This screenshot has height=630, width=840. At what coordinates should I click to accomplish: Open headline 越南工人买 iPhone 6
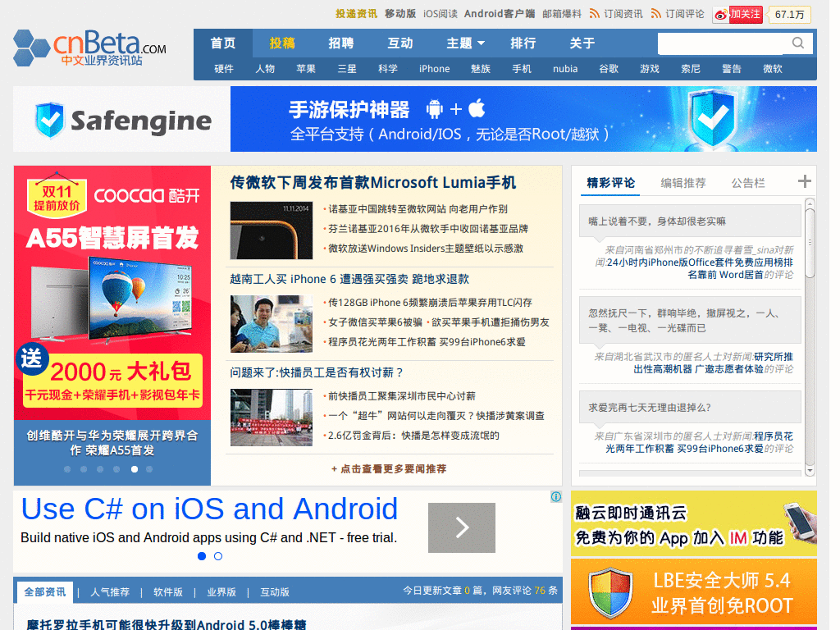[x=349, y=279]
